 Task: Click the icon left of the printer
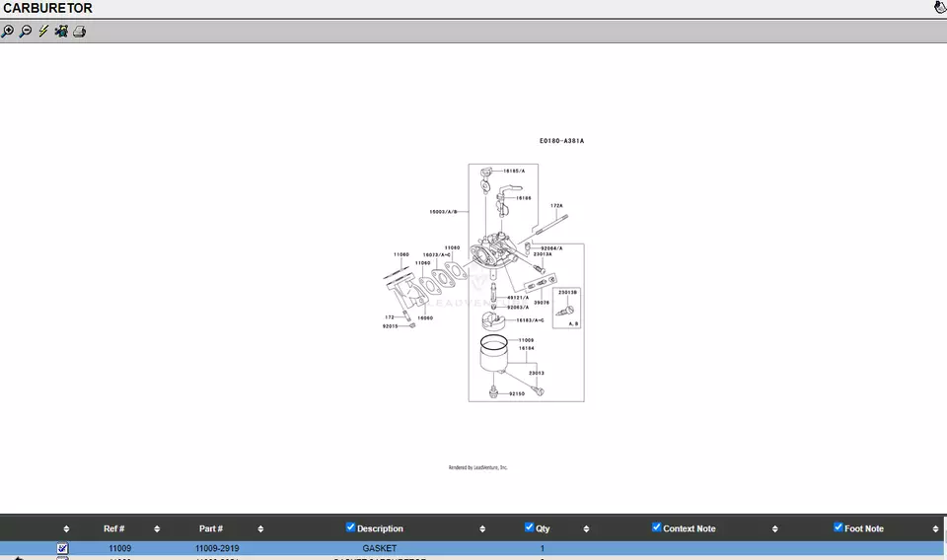tap(61, 32)
